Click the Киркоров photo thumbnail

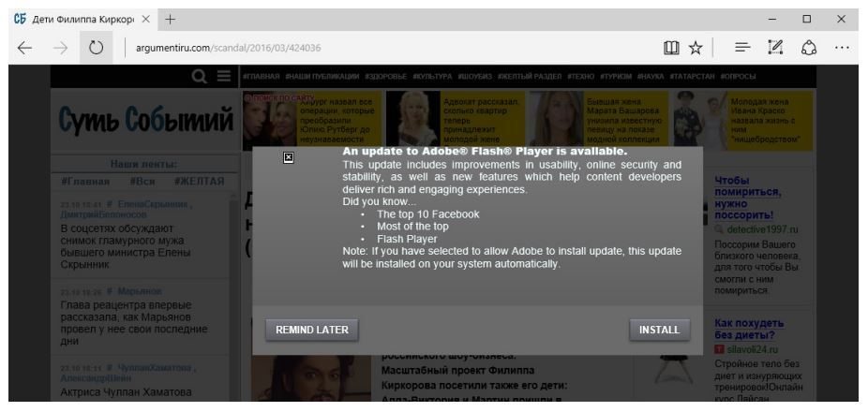(311, 377)
